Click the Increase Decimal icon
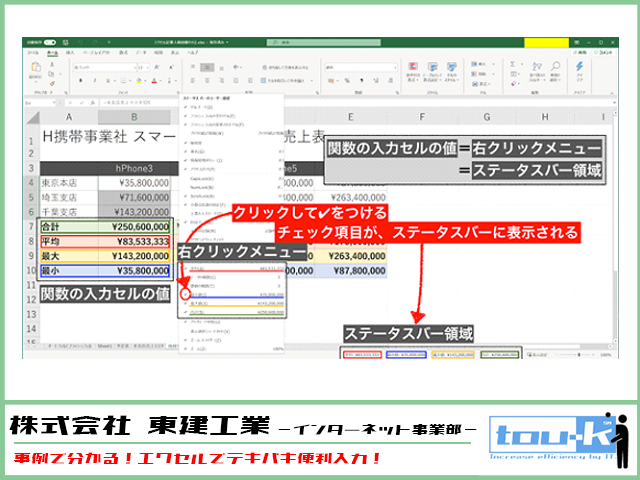The height and width of the screenshot is (480, 640). 376,81
